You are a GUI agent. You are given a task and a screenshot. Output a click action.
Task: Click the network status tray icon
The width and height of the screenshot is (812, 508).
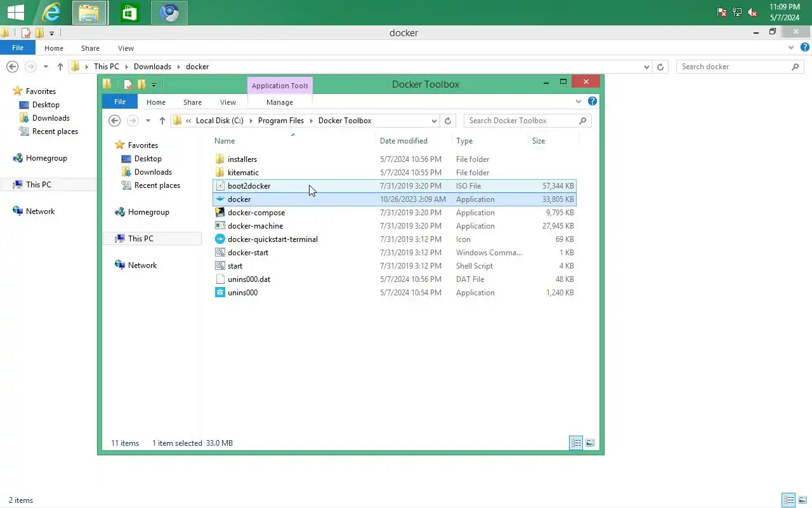(x=737, y=13)
